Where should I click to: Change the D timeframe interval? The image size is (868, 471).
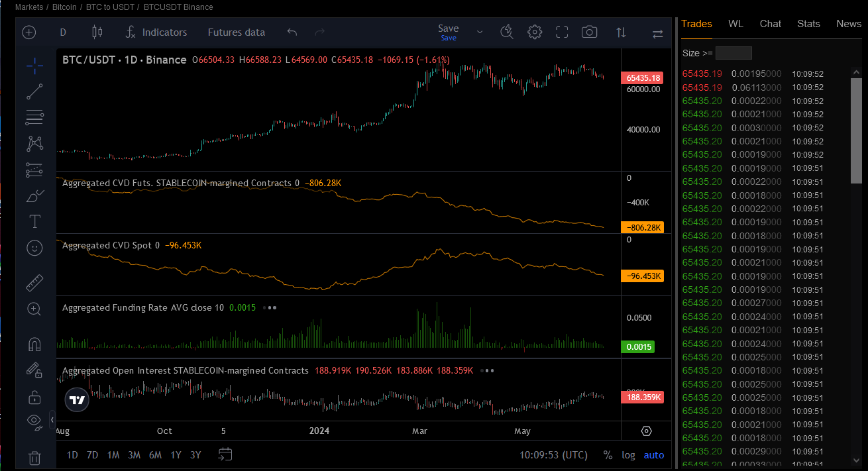[63, 32]
